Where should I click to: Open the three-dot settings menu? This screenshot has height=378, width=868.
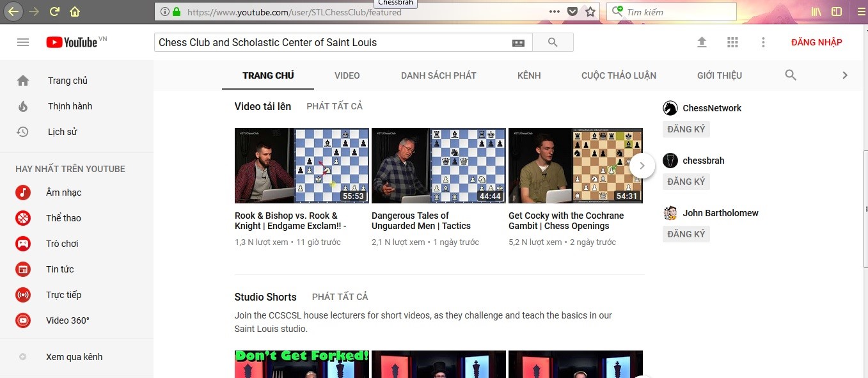pyautogui.click(x=763, y=42)
